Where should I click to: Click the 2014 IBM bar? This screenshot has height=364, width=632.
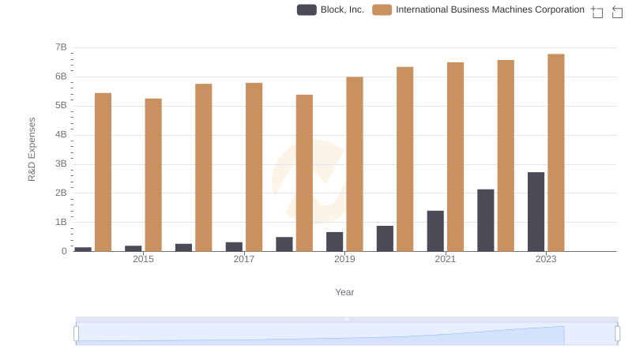point(103,172)
